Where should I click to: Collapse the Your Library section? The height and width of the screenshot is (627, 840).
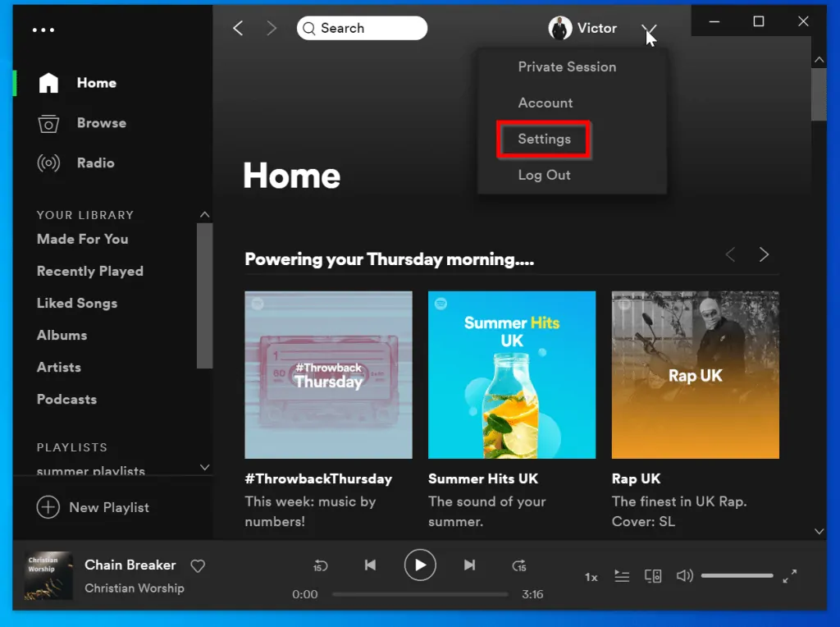click(204, 214)
